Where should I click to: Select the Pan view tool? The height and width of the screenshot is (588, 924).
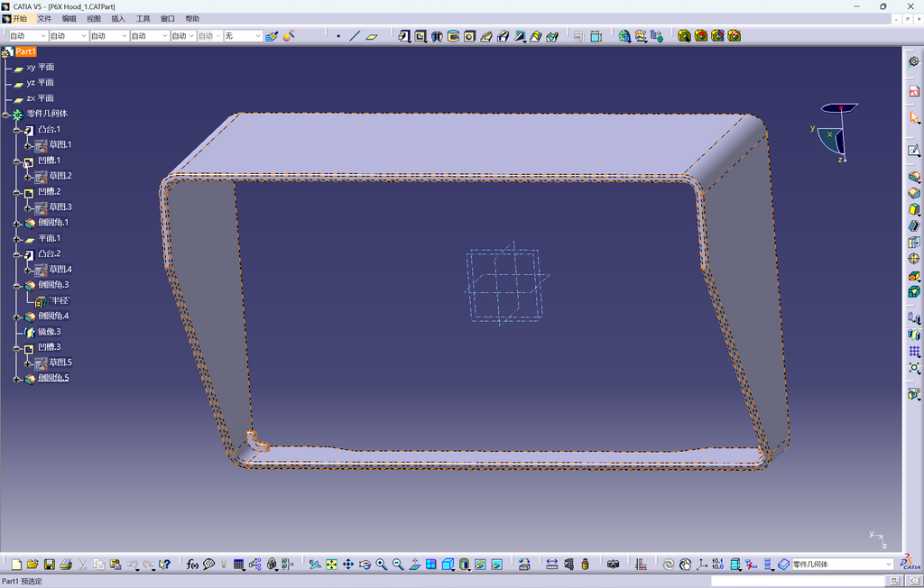[x=348, y=565]
